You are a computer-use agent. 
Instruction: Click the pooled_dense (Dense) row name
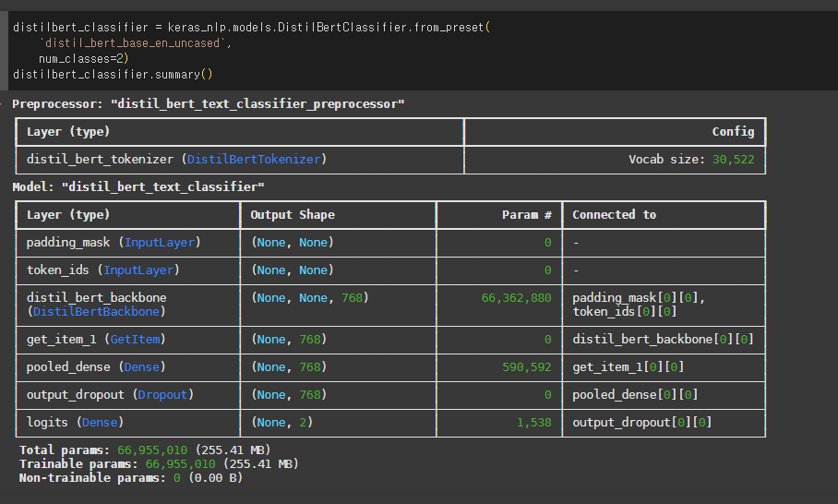point(96,367)
